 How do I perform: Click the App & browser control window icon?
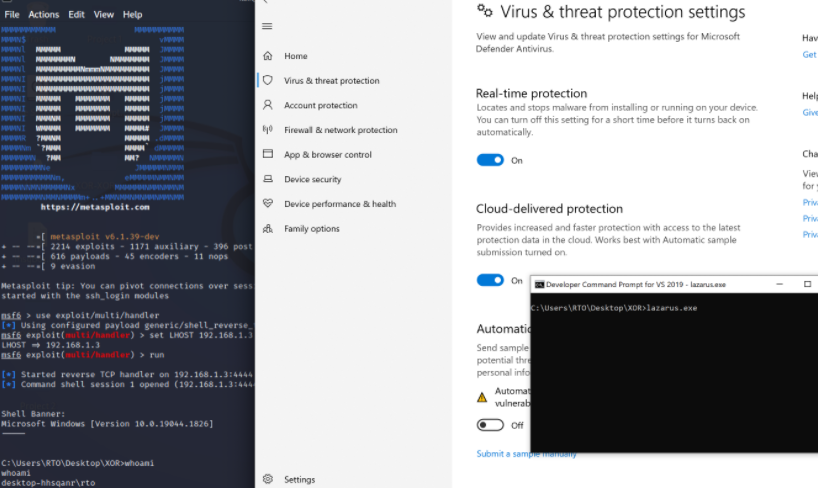point(268,154)
